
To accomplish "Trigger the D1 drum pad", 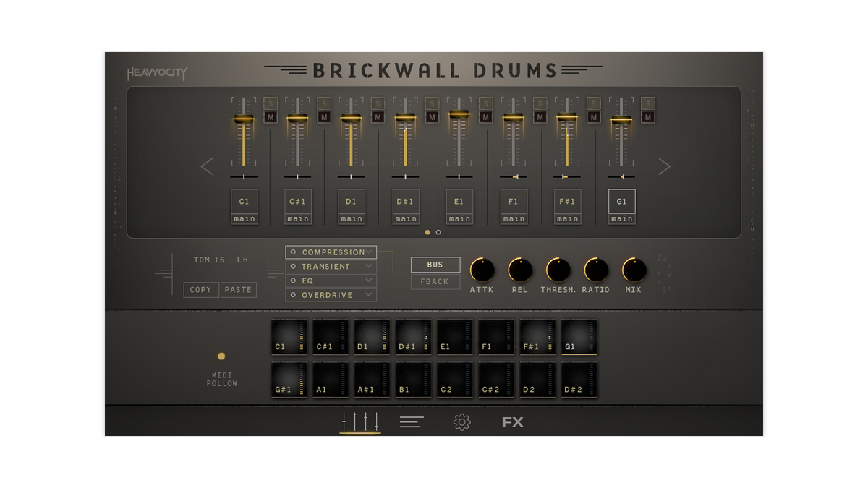I will 372,338.
